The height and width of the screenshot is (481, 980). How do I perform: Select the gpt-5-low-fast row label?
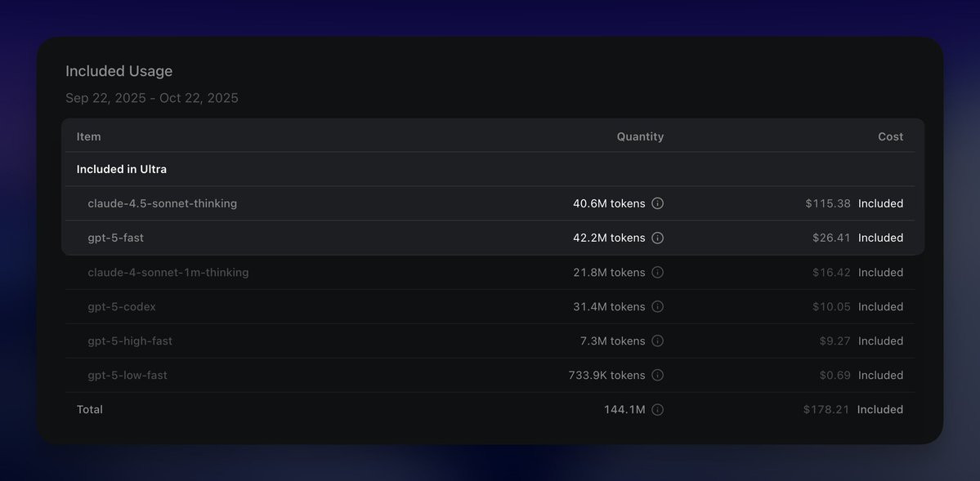128,375
